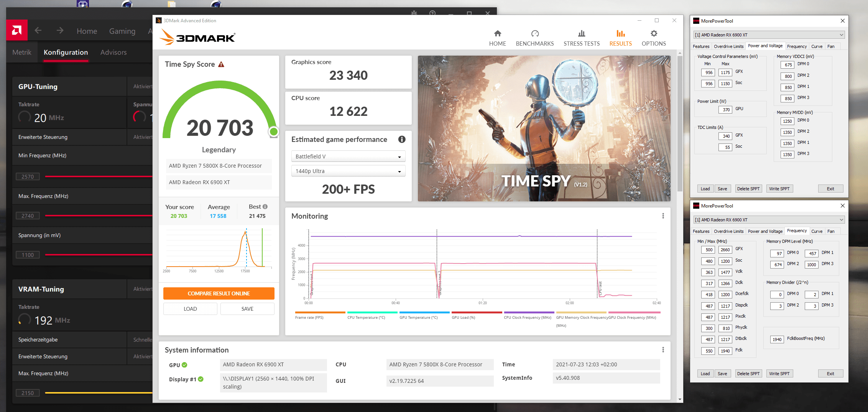Click the VRAM Max. Frequenz yellow slider
Viewport: 868px width, 412px height.
99,393
